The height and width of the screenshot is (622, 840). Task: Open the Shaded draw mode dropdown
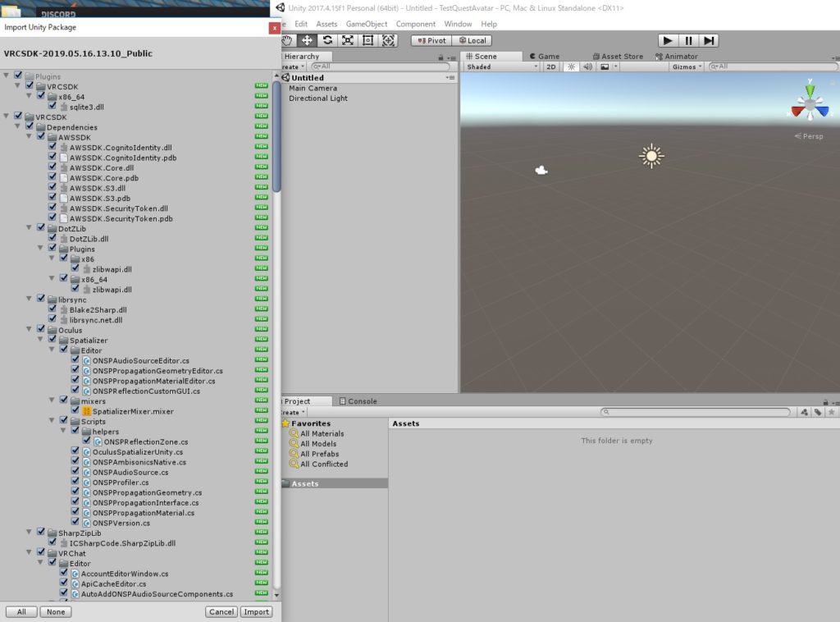[502, 66]
